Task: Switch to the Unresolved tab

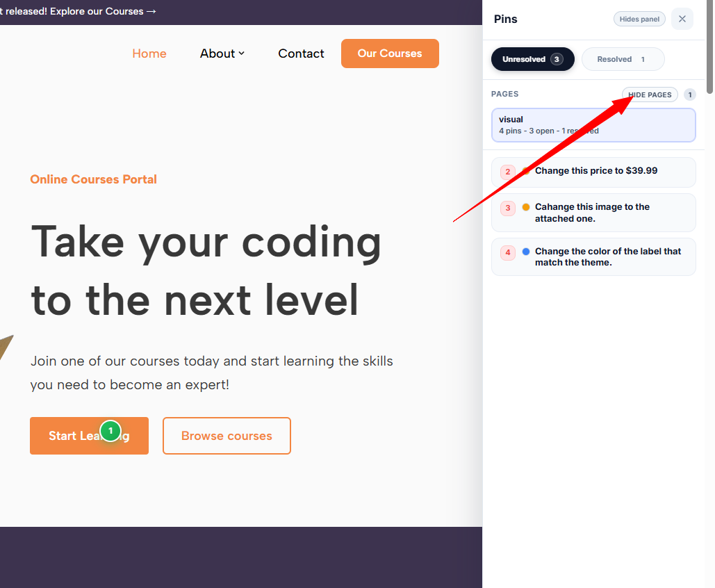Action: 532,59
